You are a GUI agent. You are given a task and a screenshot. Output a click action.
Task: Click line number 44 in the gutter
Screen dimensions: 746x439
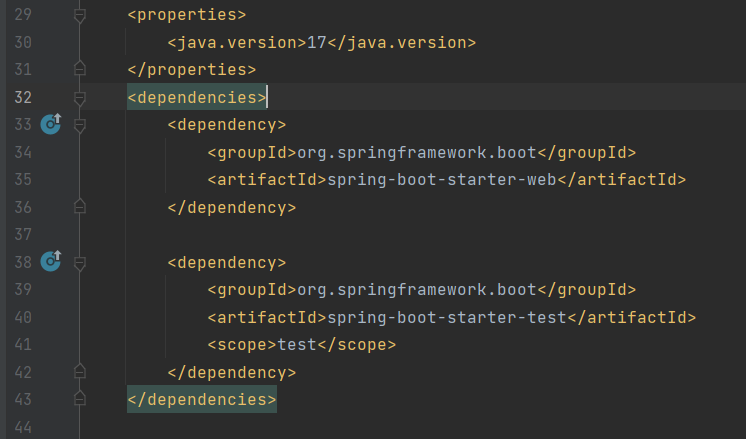[23, 427]
